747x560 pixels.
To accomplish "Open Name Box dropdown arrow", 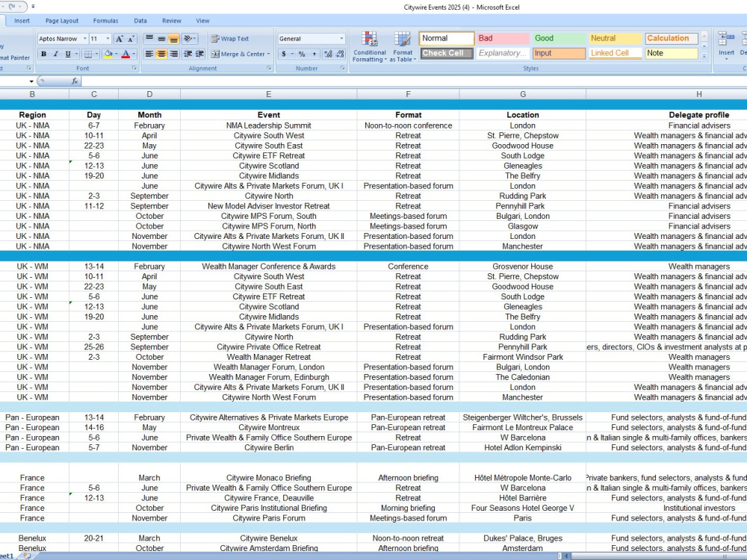I will coord(31,81).
